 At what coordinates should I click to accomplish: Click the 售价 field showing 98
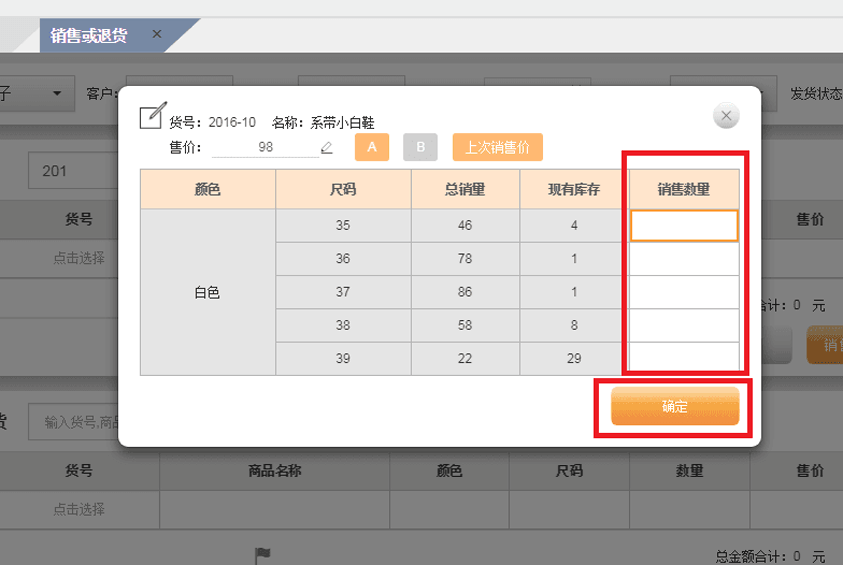(x=265, y=148)
